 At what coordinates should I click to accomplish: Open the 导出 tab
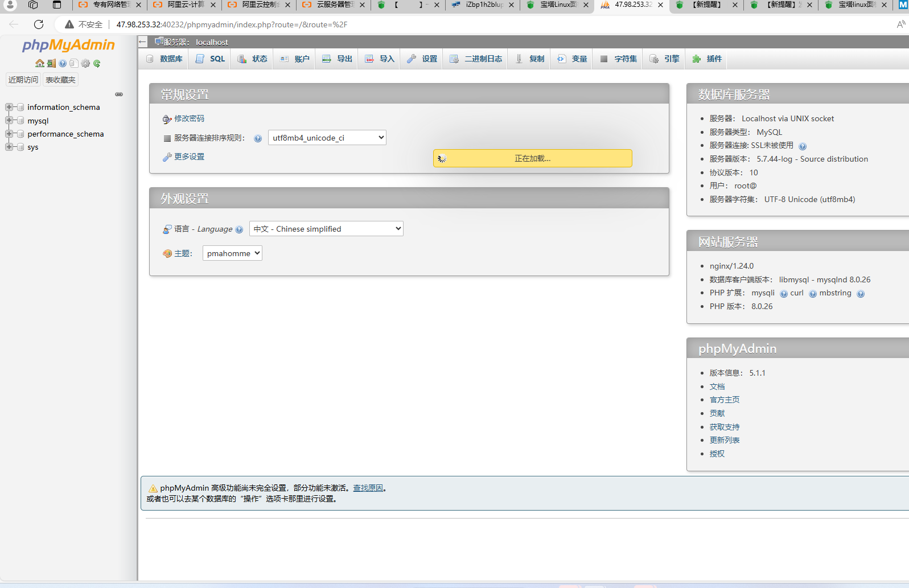click(x=337, y=59)
